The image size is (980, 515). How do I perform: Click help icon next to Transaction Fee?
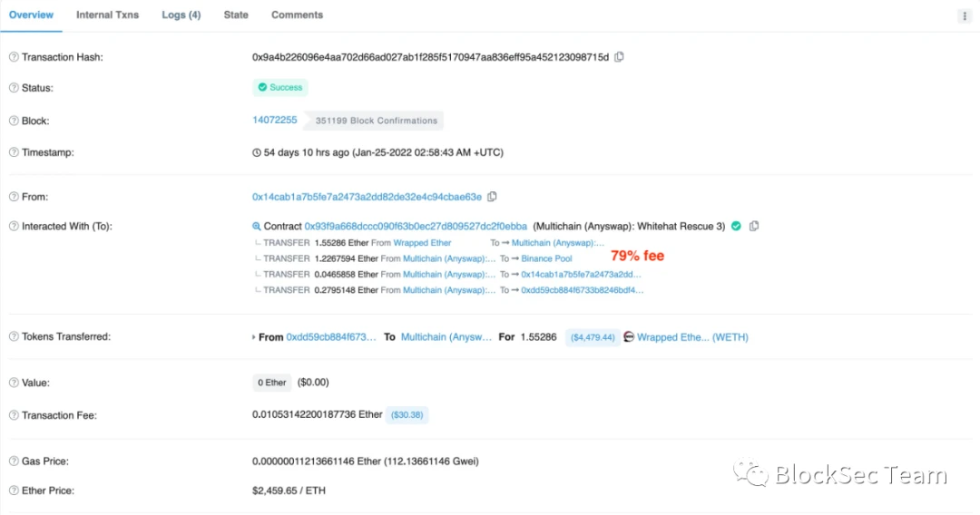click(14, 415)
